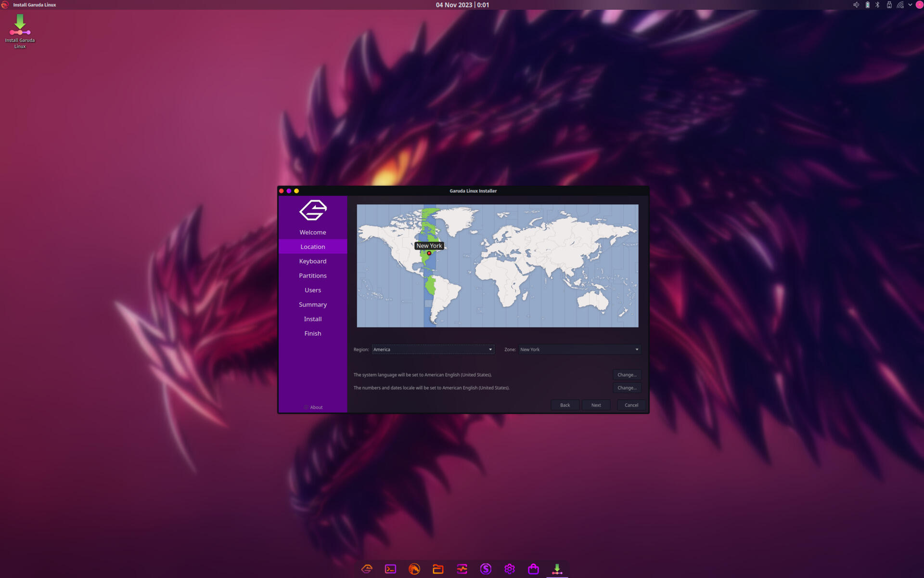Image resolution: width=924 pixels, height=578 pixels.
Task: Click the Garuda logo in the top panel
Action: pos(5,5)
